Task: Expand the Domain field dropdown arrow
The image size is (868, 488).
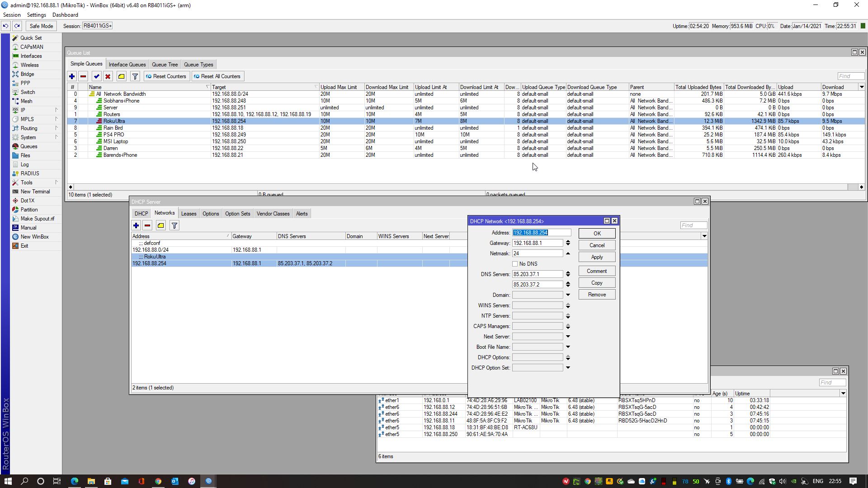Action: 568,295
